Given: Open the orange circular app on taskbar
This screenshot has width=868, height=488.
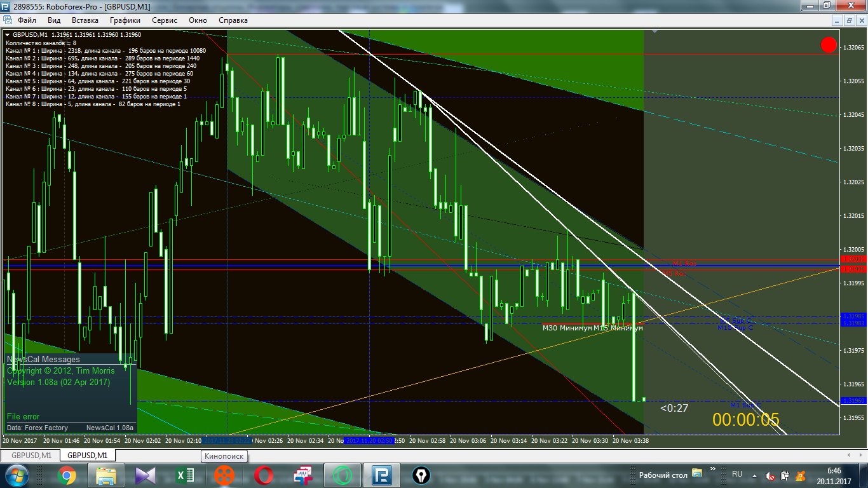Looking at the screenshot, I should point(224,475).
